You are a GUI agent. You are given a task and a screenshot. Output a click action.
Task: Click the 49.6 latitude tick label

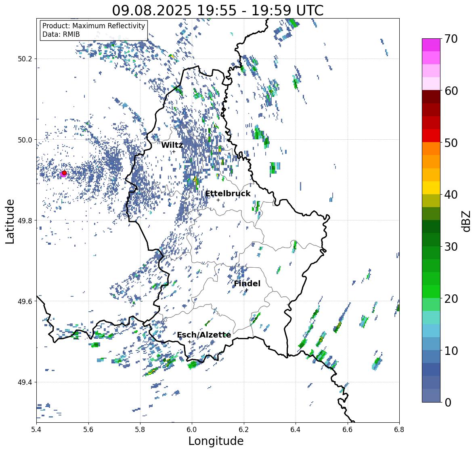click(x=25, y=301)
